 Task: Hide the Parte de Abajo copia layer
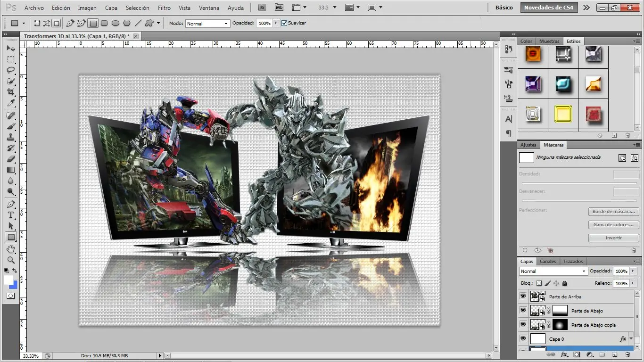(523, 324)
